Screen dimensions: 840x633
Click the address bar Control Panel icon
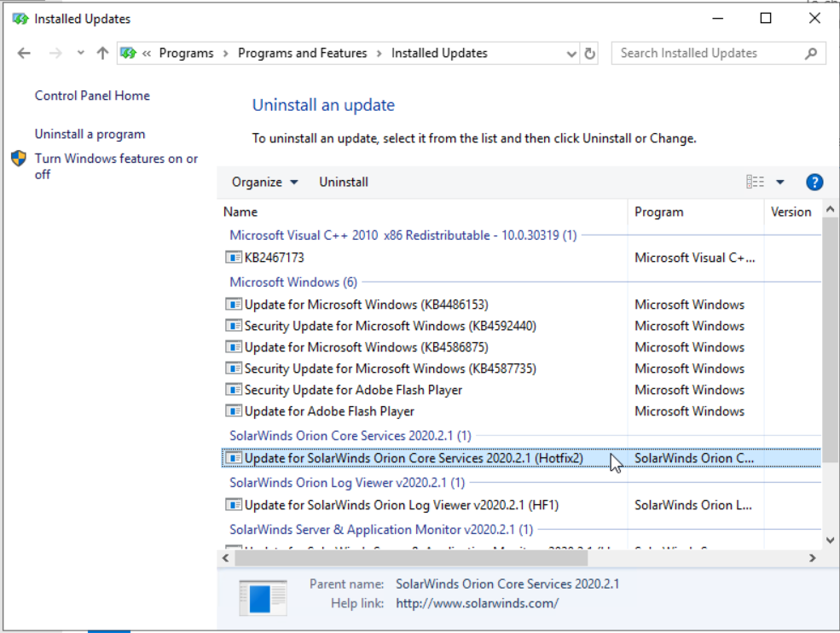click(128, 53)
